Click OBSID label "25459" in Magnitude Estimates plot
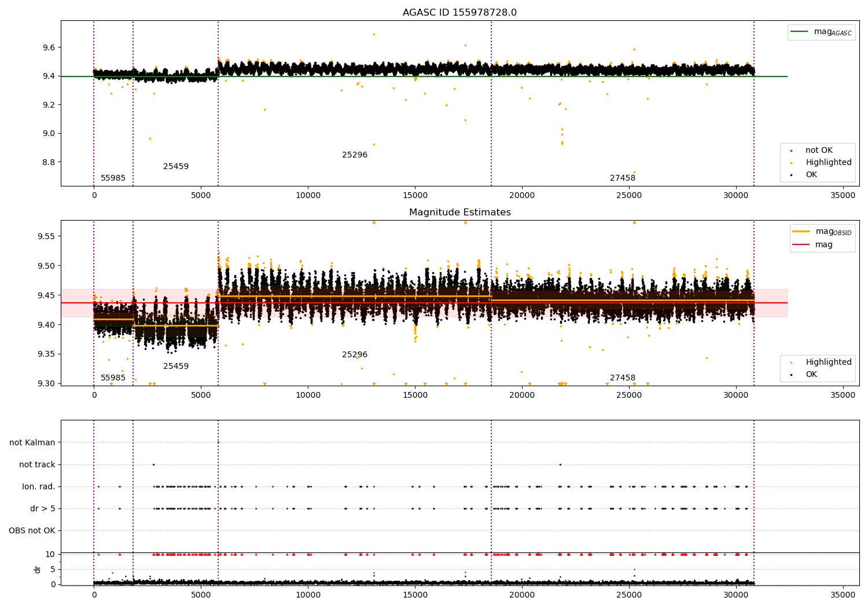The width and height of the screenshot is (868, 608). click(176, 367)
